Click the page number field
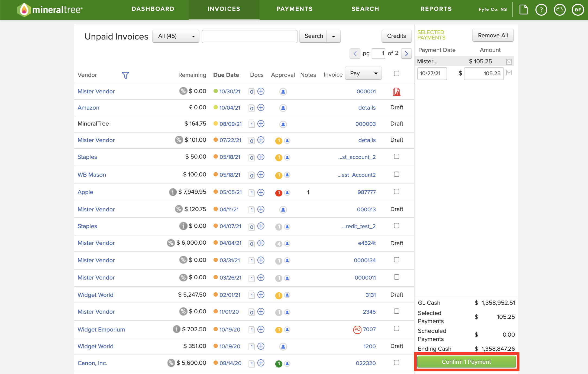 379,53
